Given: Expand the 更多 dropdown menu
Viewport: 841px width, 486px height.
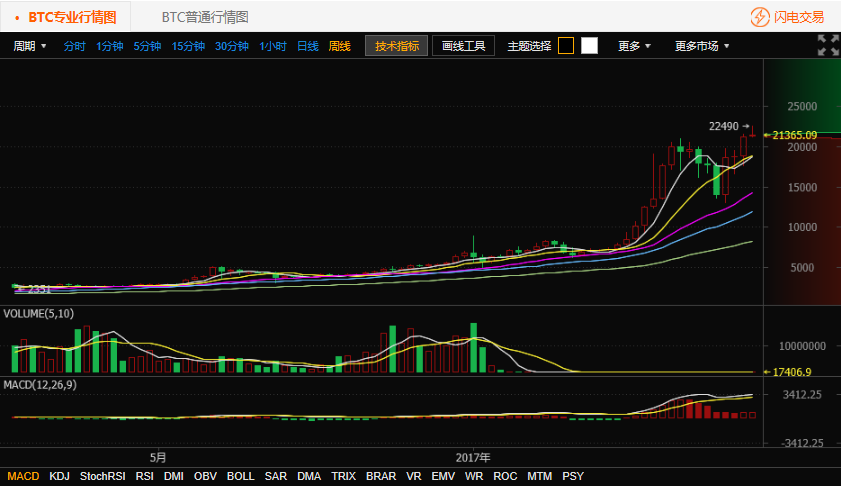Looking at the screenshot, I should coord(634,46).
